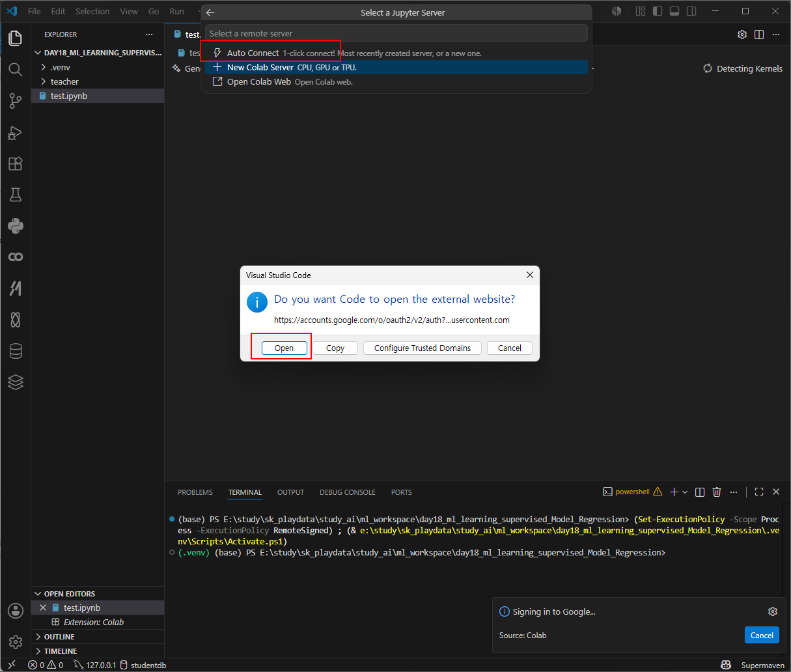Open the Edit menu
The image size is (791, 672).
(58, 11)
